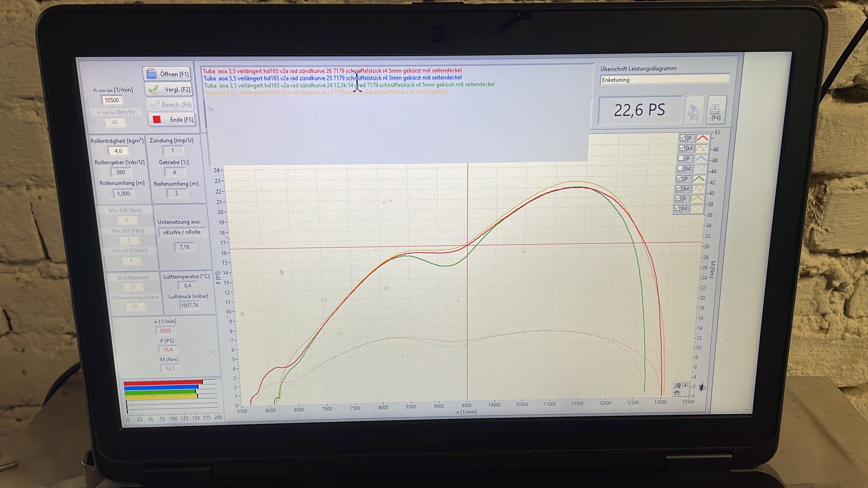Image resolution: width=868 pixels, height=488 pixels.
Task: Click the zoom magnifier tool below the chart legend
Action: pos(677,386)
